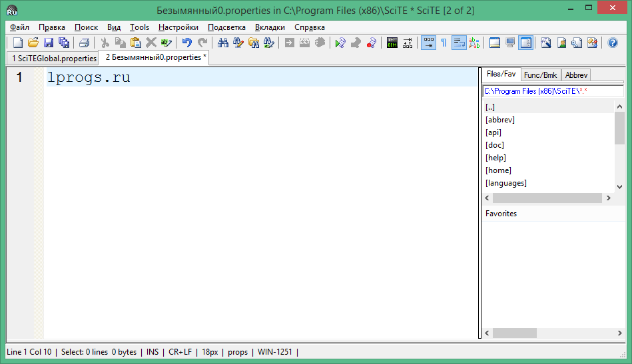Select the [abbrev] folder in file list
This screenshot has width=632, height=364.
(549, 120)
